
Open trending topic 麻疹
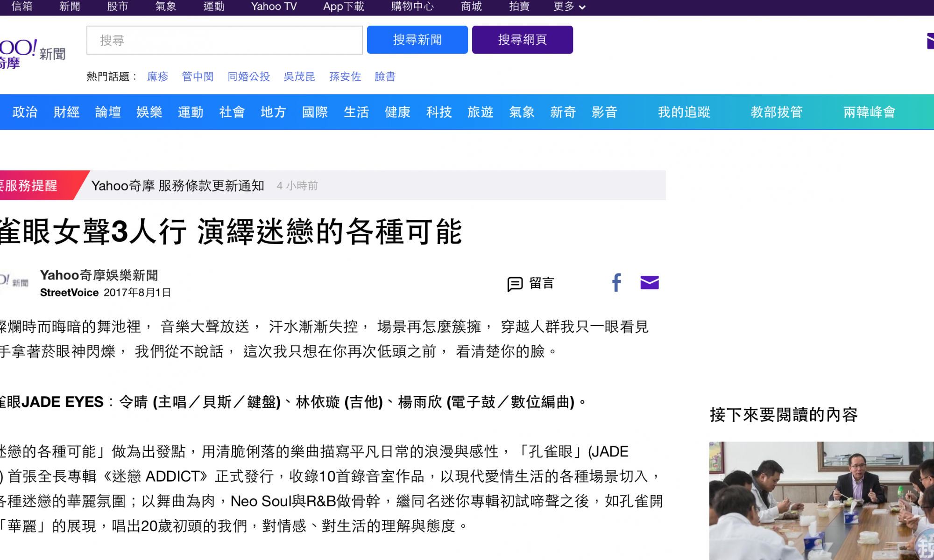click(157, 77)
